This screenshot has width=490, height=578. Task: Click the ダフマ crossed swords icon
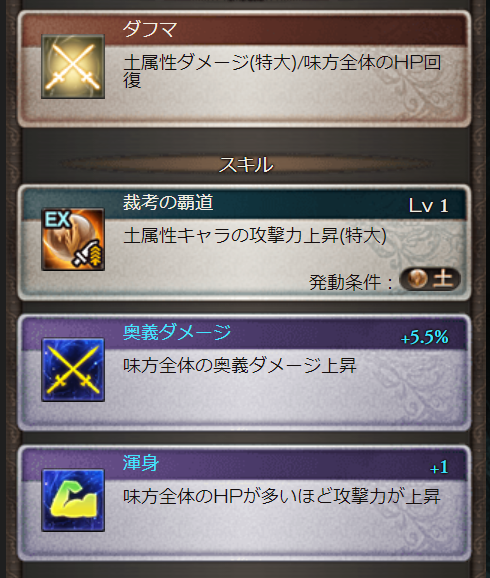pyautogui.click(x=73, y=67)
